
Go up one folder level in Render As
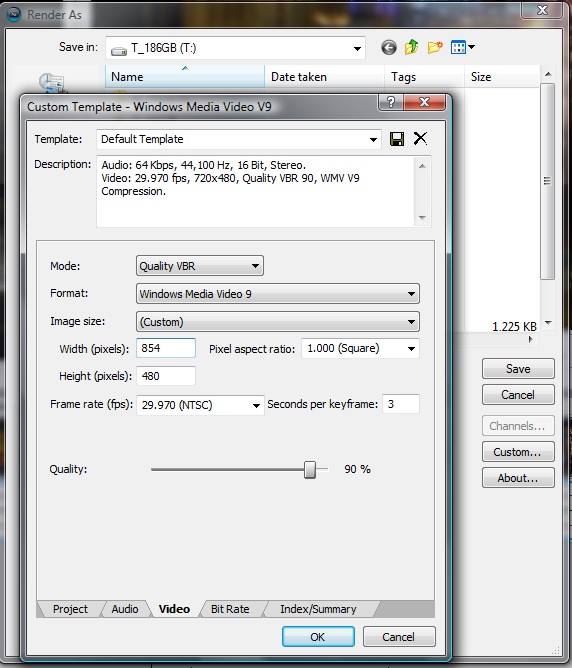[x=411, y=47]
